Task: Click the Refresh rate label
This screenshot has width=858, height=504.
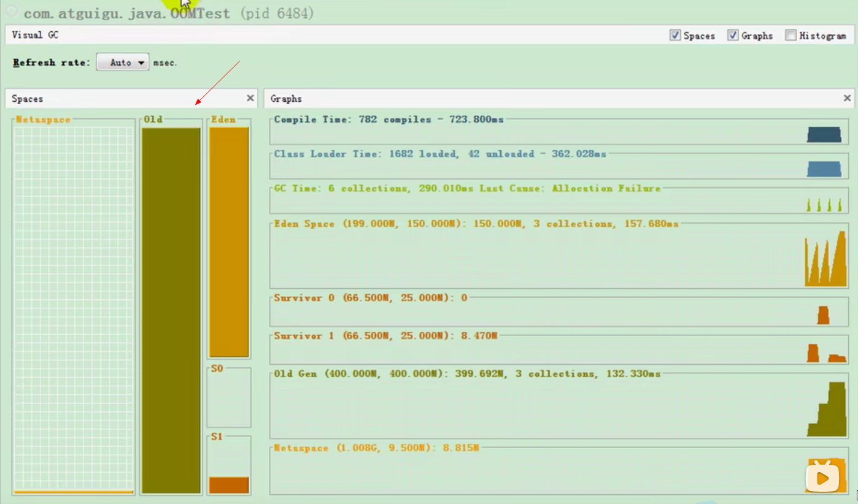Action: 52,63
